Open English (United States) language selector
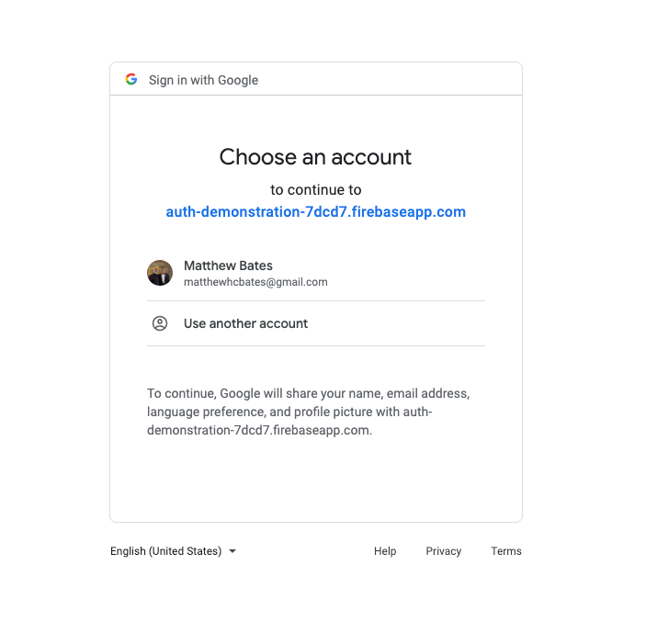This screenshot has width=646, height=644. tap(173, 551)
